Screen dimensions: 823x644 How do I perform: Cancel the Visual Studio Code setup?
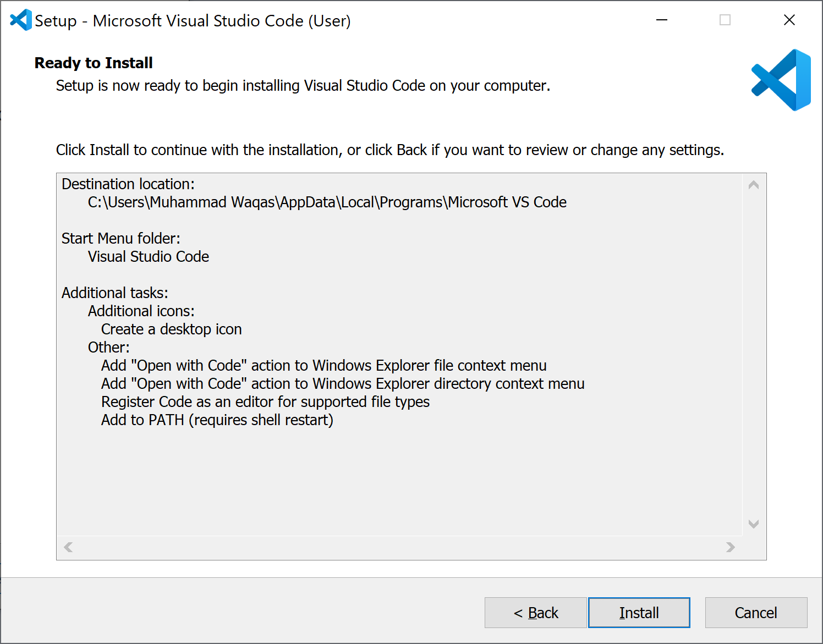(x=756, y=613)
